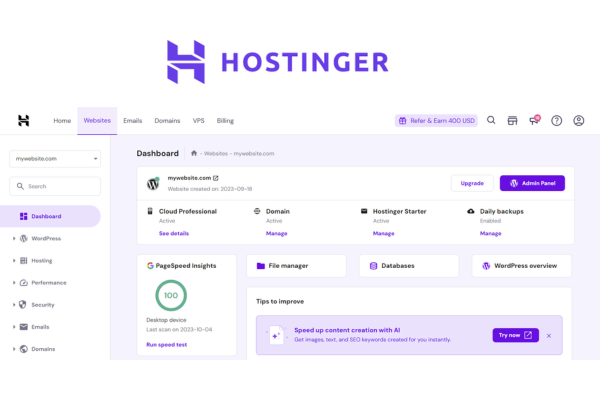Open the Domains top tab
Screen dimensions: 600x400
pyautogui.click(x=167, y=121)
